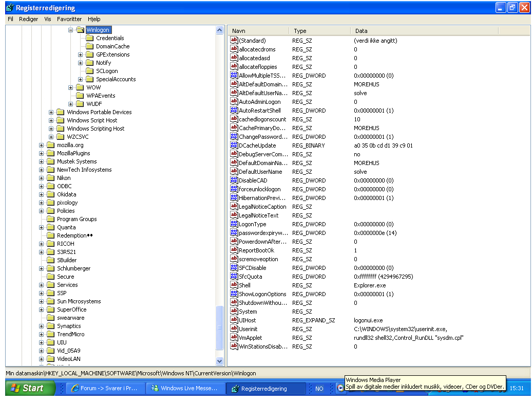Image resolution: width=532 pixels, height=401 pixels.
Task: Click the Program Groups folder icon
Action: pyautogui.click(x=50, y=219)
